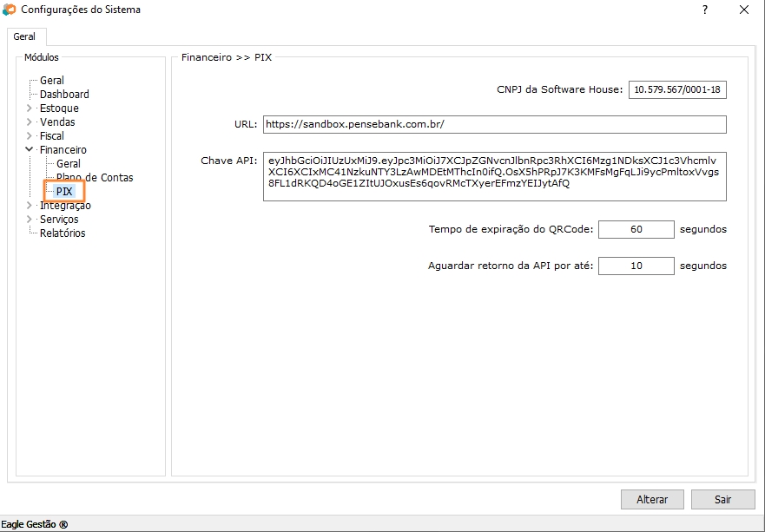Expand the Integração tree node
The image size is (765, 532).
30,206
